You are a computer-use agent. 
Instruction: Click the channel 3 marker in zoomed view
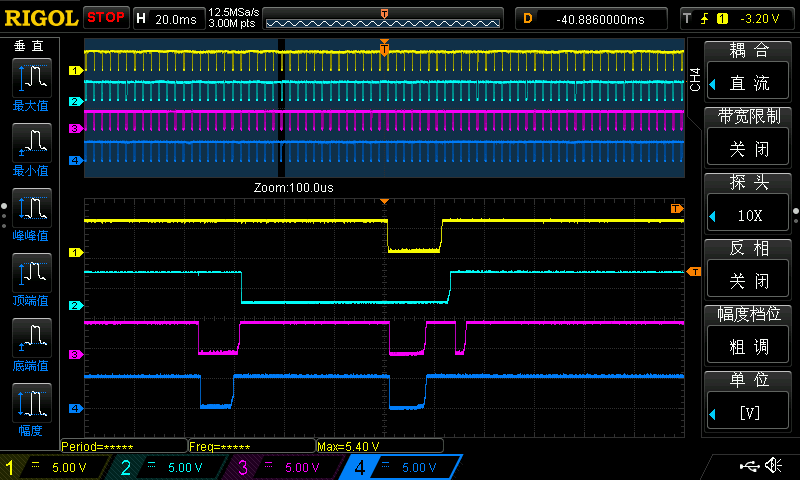(x=76, y=355)
